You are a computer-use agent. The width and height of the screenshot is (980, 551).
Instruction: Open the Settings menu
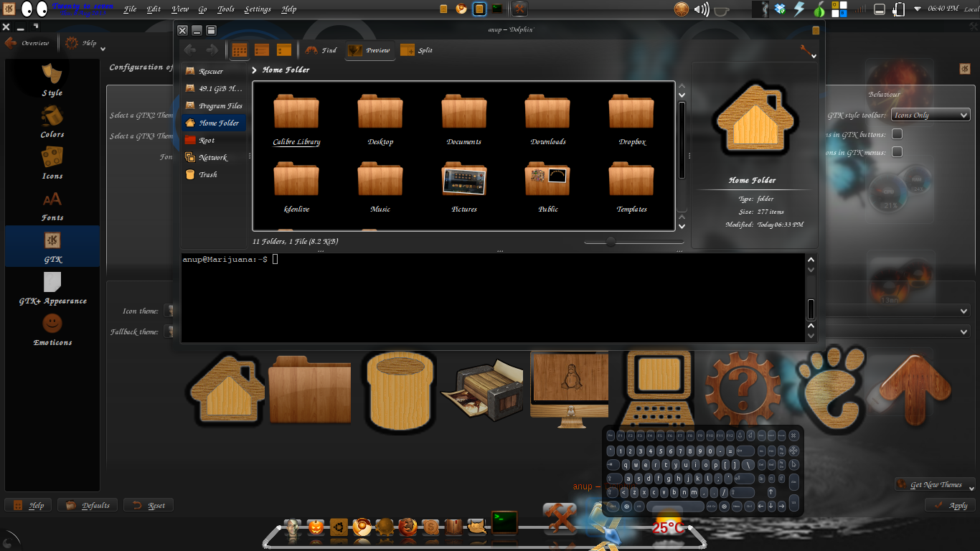point(258,9)
